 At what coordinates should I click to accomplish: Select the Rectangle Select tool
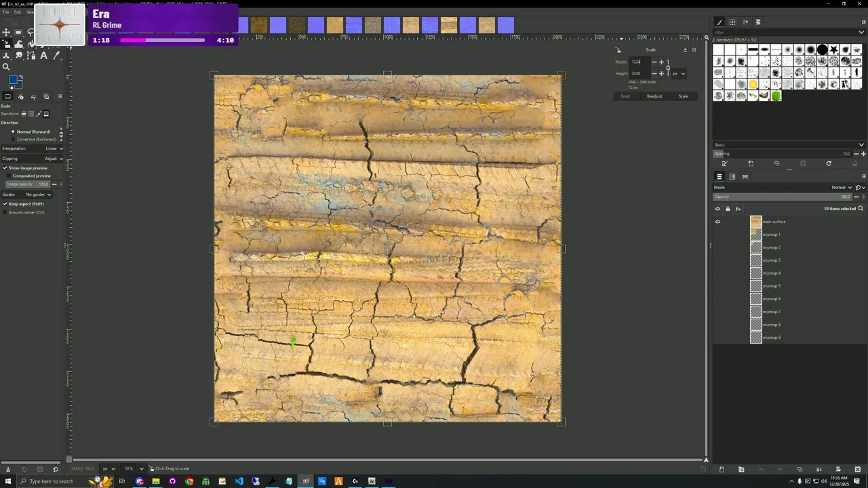tap(18, 33)
